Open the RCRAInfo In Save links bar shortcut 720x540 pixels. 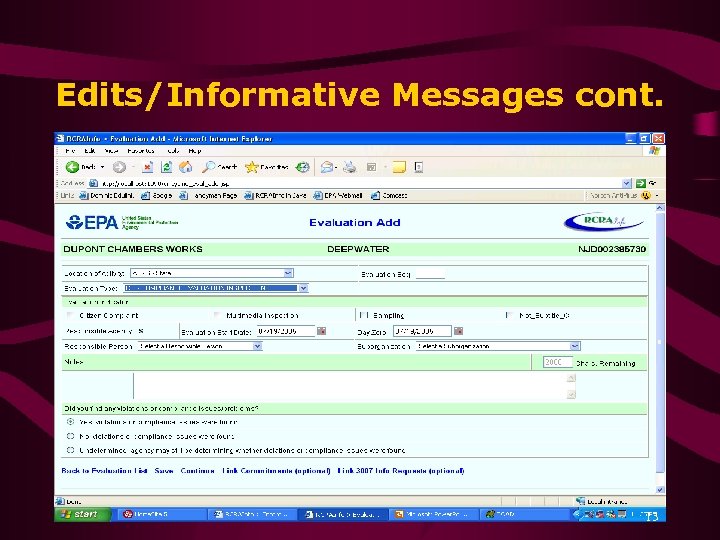coord(275,196)
